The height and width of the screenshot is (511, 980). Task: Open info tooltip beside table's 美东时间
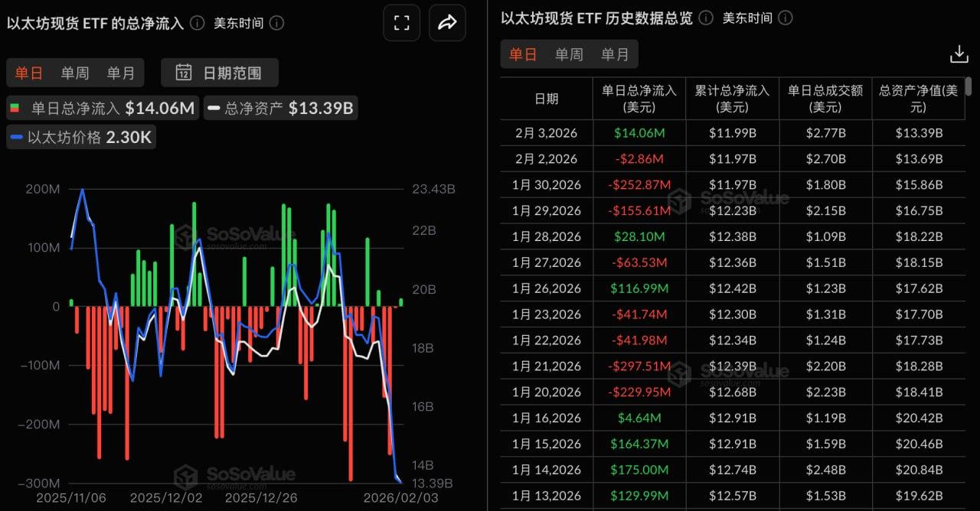pyautogui.click(x=786, y=17)
